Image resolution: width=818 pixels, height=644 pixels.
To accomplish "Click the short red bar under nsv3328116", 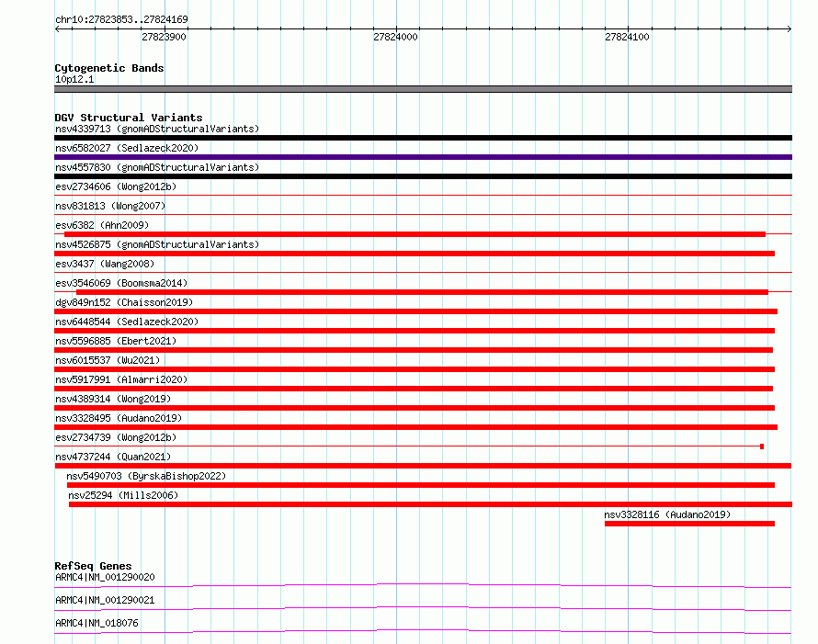I will (689, 524).
